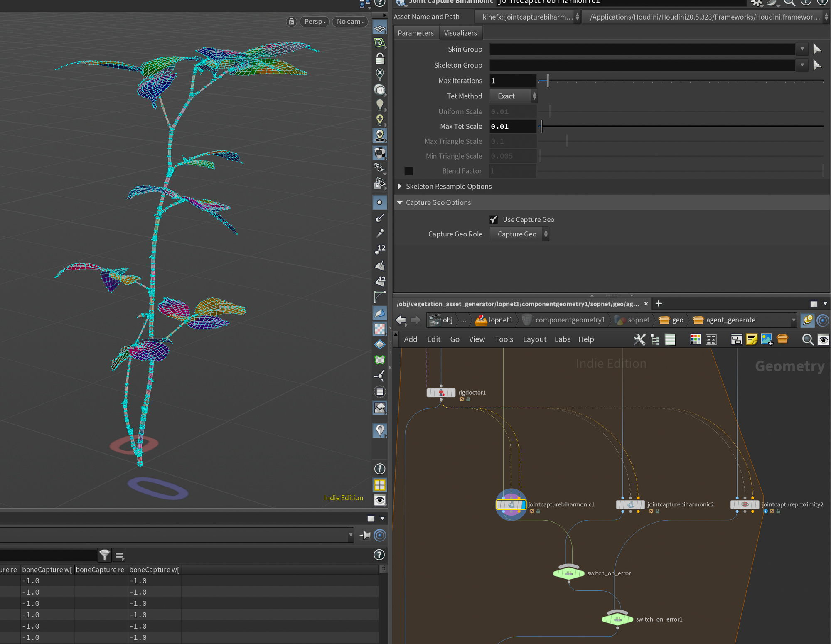
Task: Click the back arrow in network path bar
Action: [x=401, y=320]
